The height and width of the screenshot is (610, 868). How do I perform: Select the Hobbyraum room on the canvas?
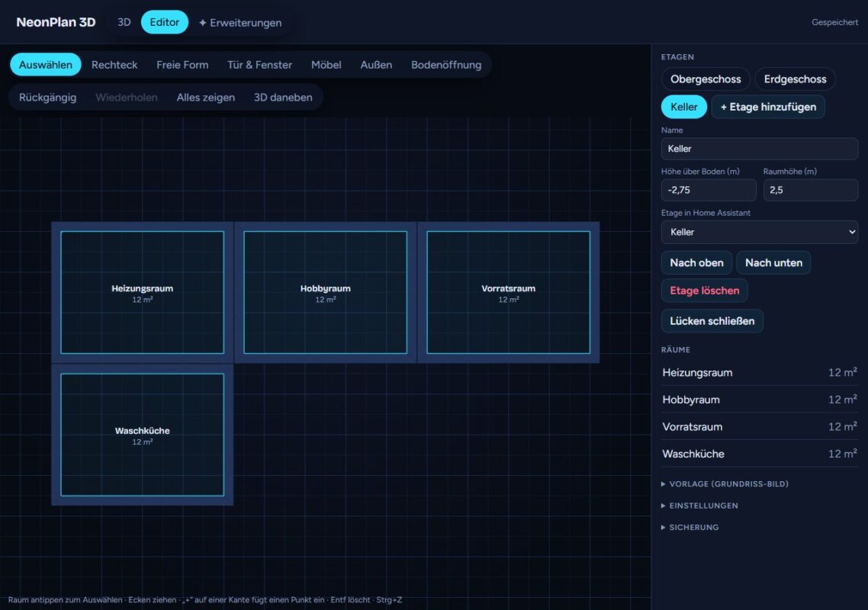326,292
